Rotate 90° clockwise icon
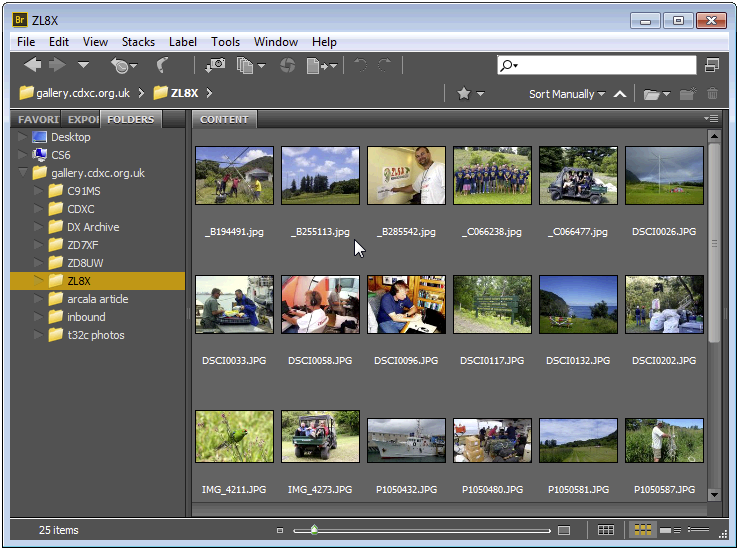740x552 pixels. coord(385,65)
